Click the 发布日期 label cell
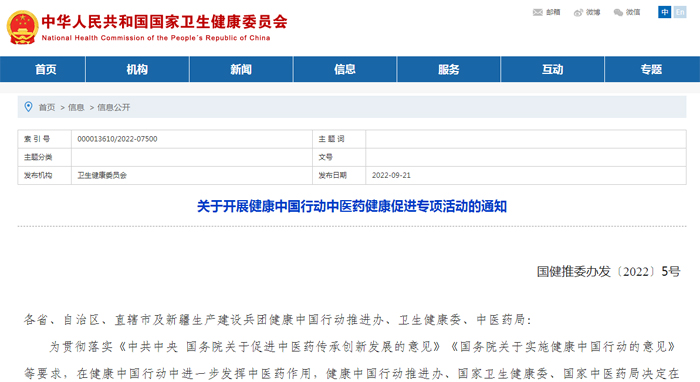This screenshot has width=700, height=382. (339, 175)
